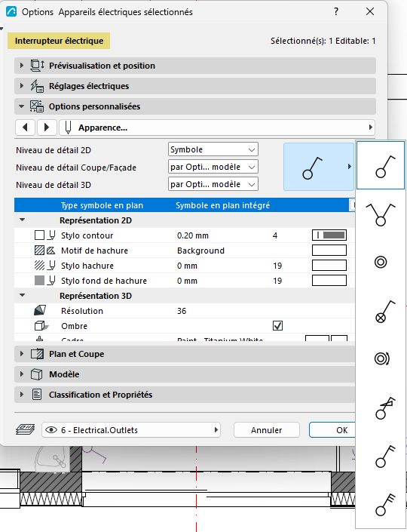Click the Archicad logo in title bar

pyautogui.click(x=11, y=11)
